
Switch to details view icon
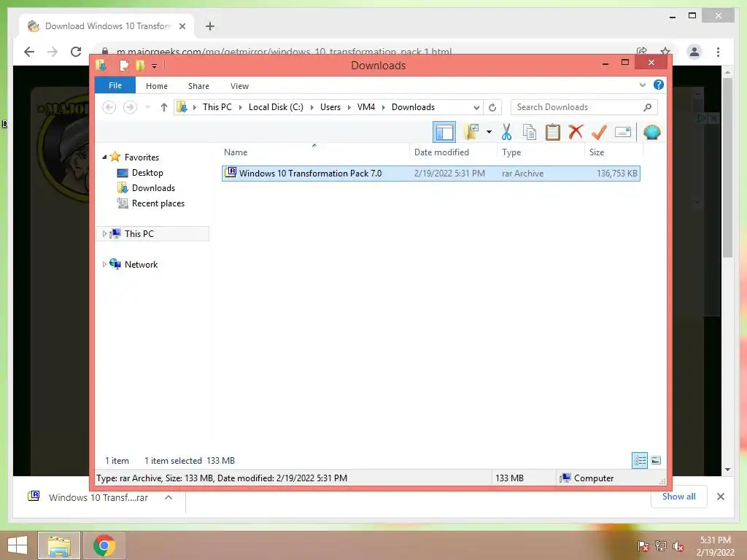click(639, 460)
